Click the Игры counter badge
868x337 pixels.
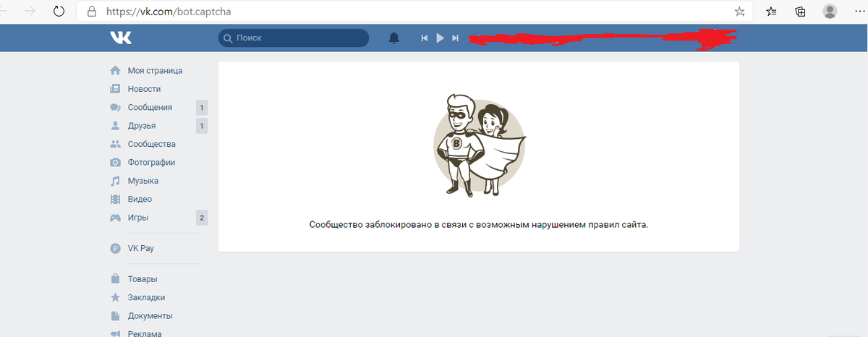tap(202, 218)
